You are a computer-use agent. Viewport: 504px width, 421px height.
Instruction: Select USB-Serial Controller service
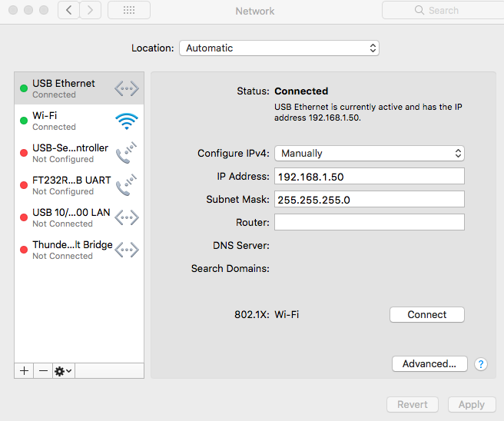pos(79,153)
